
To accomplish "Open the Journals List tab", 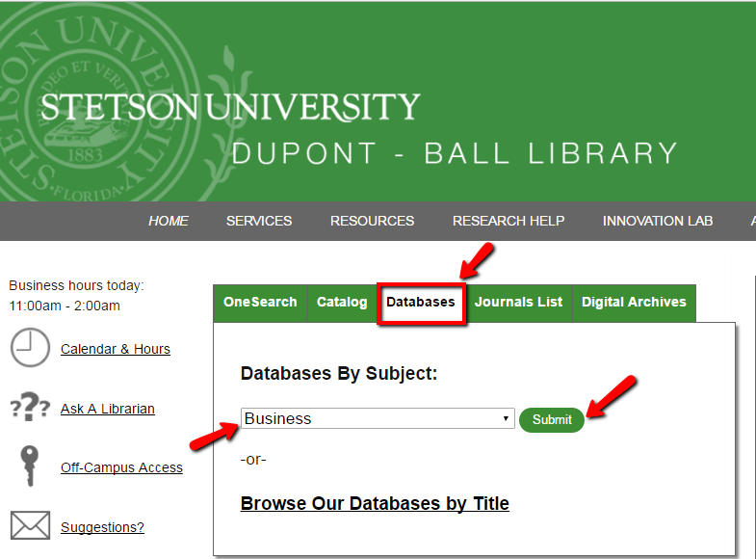I will 519,303.
